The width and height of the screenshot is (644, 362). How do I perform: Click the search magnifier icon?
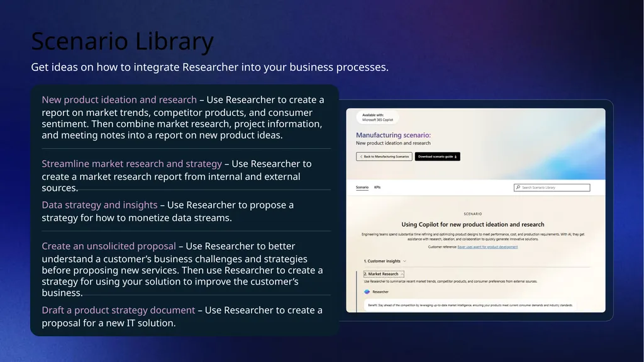tap(518, 188)
